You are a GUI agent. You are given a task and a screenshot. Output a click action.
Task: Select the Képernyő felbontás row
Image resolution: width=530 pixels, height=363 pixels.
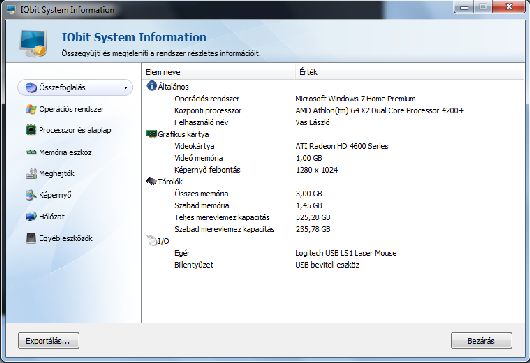coord(333,170)
